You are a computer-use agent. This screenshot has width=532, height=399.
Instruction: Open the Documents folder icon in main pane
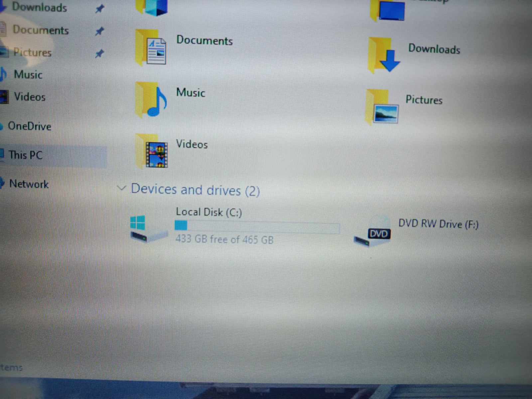pyautogui.click(x=151, y=47)
